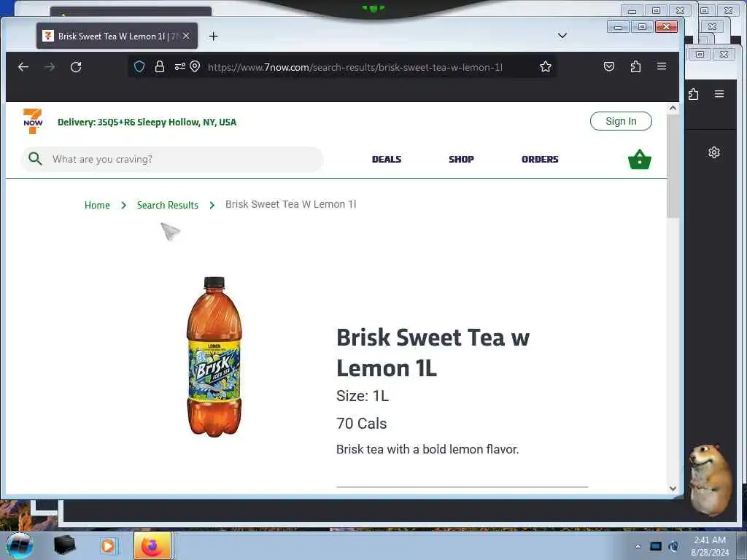Click the Sign In button
The height and width of the screenshot is (560, 747).
(621, 121)
